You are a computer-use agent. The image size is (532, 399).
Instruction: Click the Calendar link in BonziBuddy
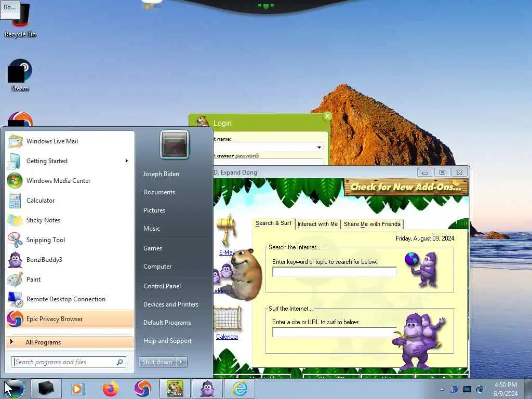click(227, 337)
